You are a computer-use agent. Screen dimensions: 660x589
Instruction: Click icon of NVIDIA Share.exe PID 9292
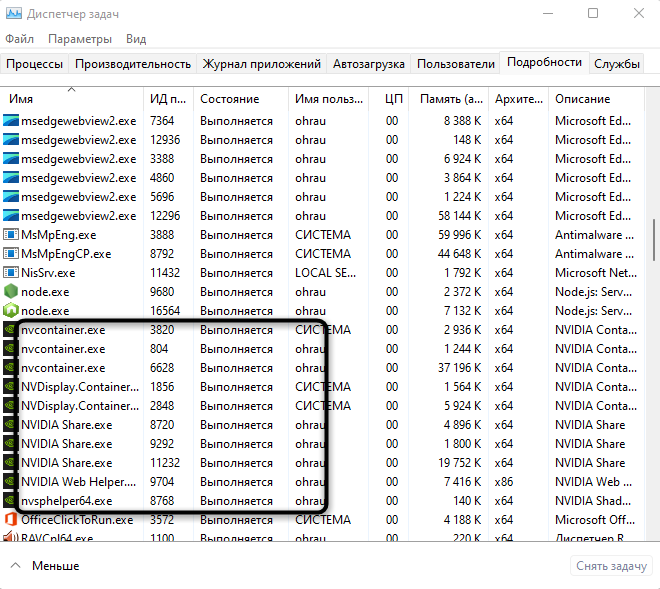[9, 443]
